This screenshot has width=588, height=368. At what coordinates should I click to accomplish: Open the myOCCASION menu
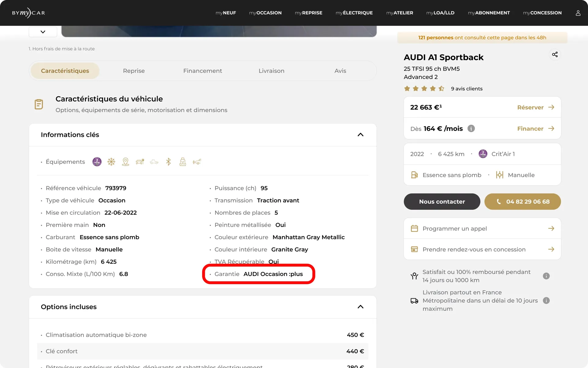(265, 13)
